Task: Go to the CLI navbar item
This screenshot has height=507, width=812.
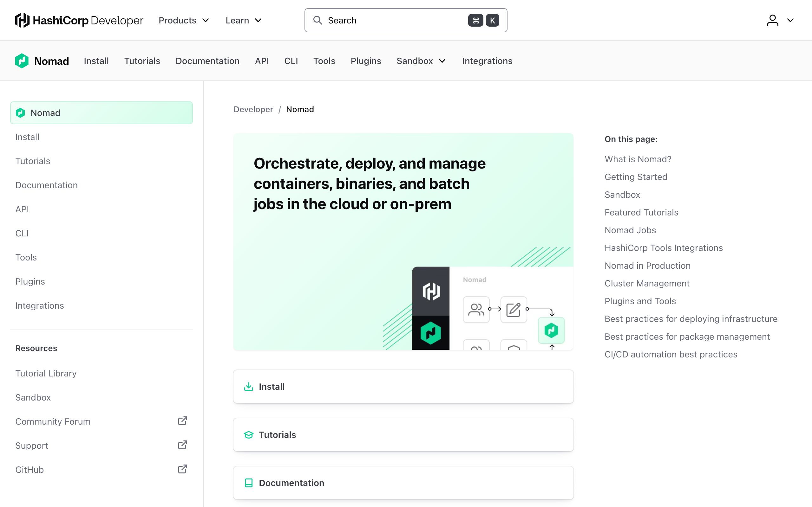Action: point(291,61)
